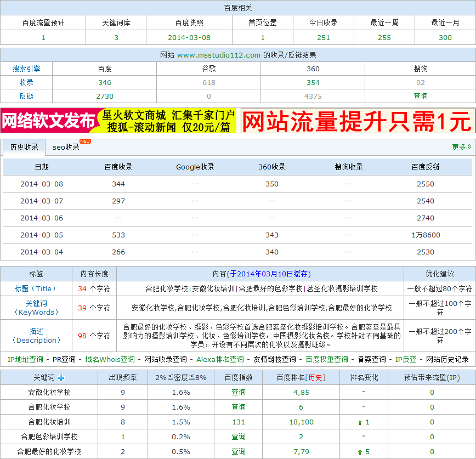Open Baidu ranking 7,79 link
Viewport: 476px width, 459px height.
point(301,452)
